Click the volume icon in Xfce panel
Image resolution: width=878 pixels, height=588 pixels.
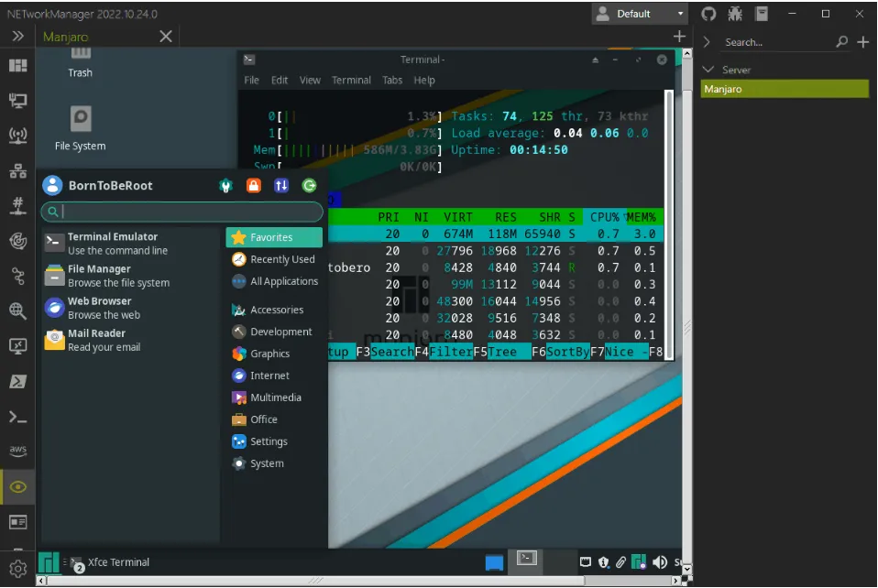point(660,562)
